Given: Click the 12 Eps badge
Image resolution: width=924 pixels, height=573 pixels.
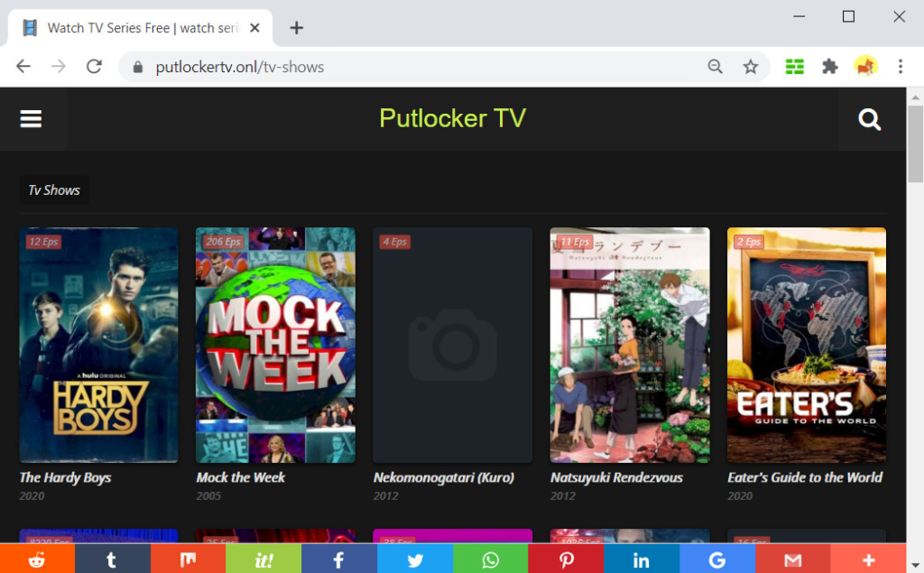Looking at the screenshot, I should (43, 242).
